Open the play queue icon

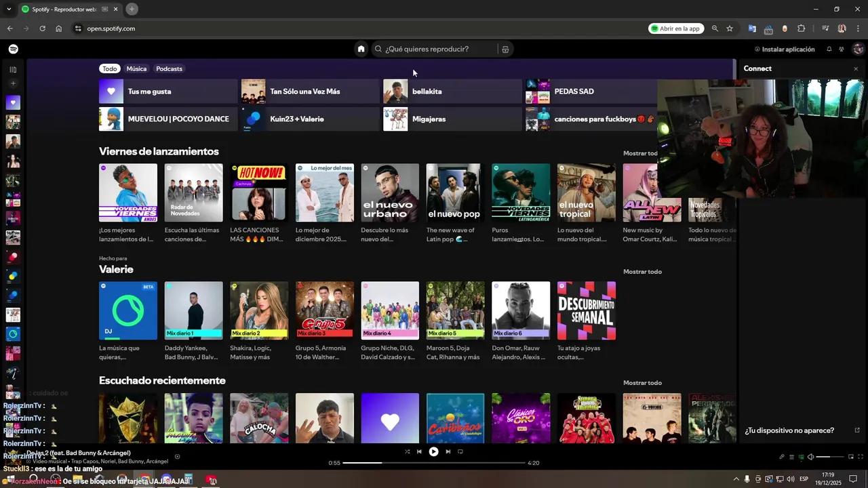[791, 457]
